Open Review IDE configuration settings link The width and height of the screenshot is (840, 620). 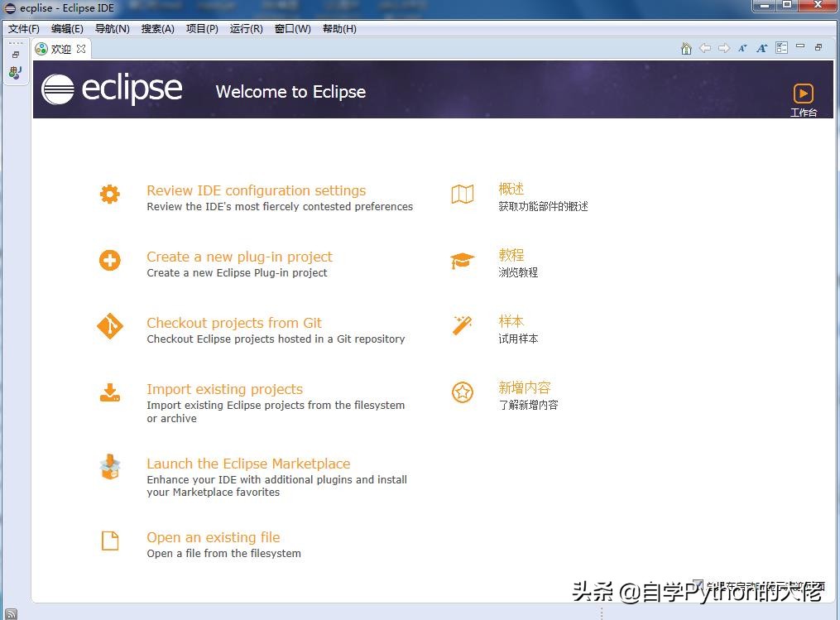256,190
